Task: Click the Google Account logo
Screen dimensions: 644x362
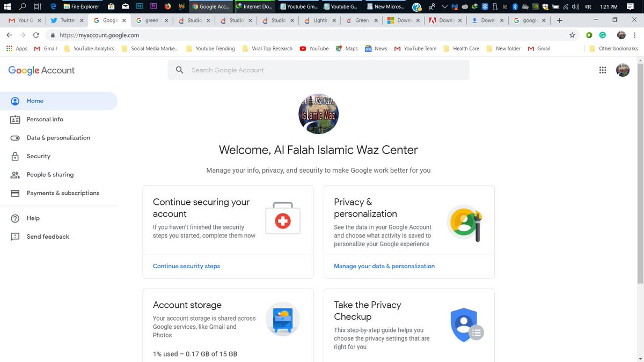Action: pos(41,70)
